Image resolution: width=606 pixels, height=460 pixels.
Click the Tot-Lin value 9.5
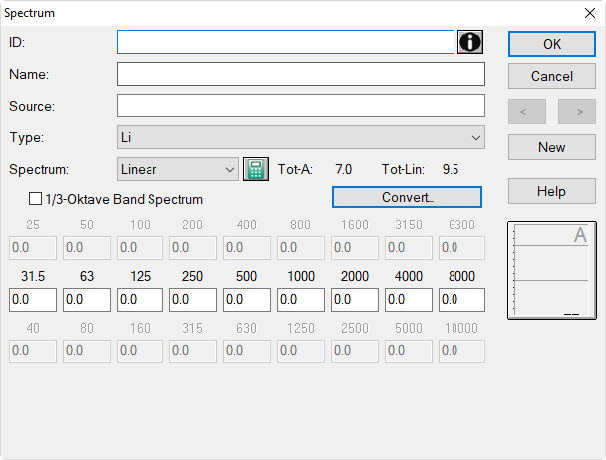(x=451, y=169)
